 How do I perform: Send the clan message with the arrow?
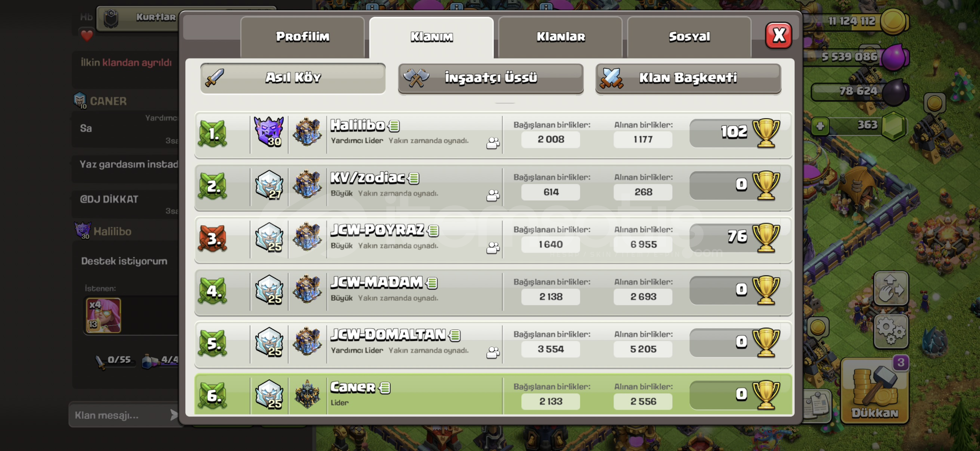pos(174,415)
